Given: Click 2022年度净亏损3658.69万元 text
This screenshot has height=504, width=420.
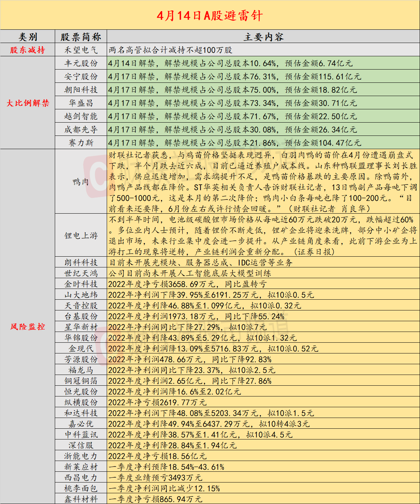Looking at the screenshot, I should pyautogui.click(x=188, y=284).
